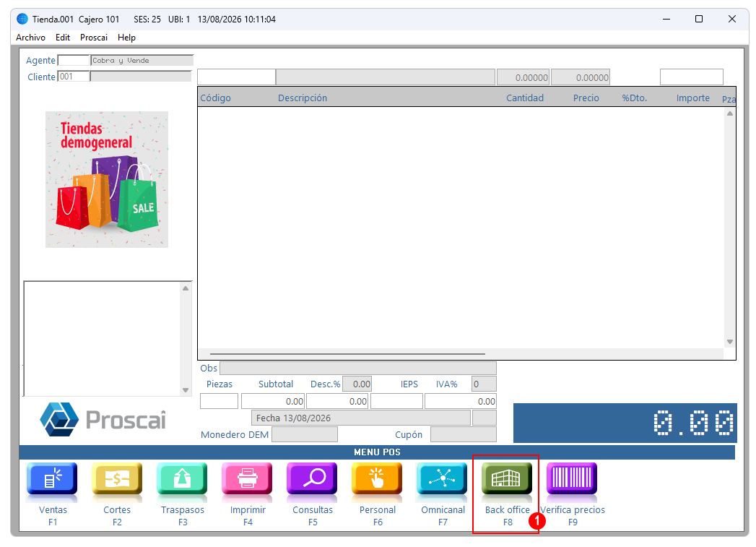Select the Obs observations field
Screen dimensions: 756x547
pyautogui.click(x=357, y=369)
